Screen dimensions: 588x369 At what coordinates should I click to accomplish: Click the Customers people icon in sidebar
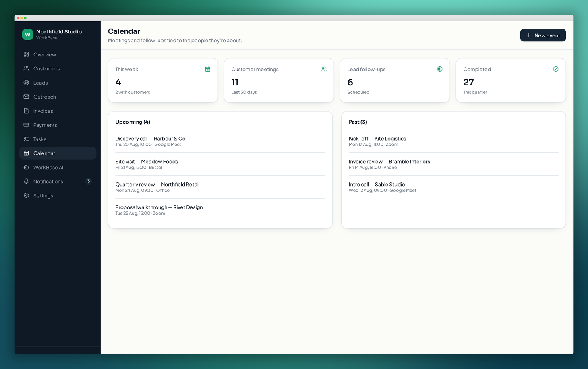(x=26, y=68)
